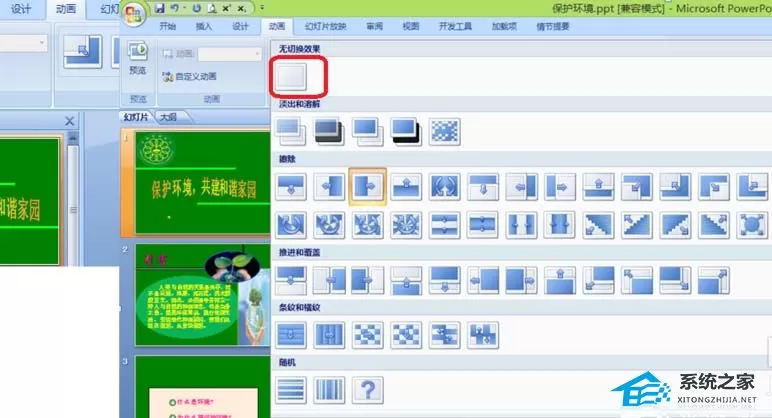Image resolution: width=772 pixels, height=418 pixels.
Task: Click the Undo icon in quick access toolbar
Action: [175, 8]
